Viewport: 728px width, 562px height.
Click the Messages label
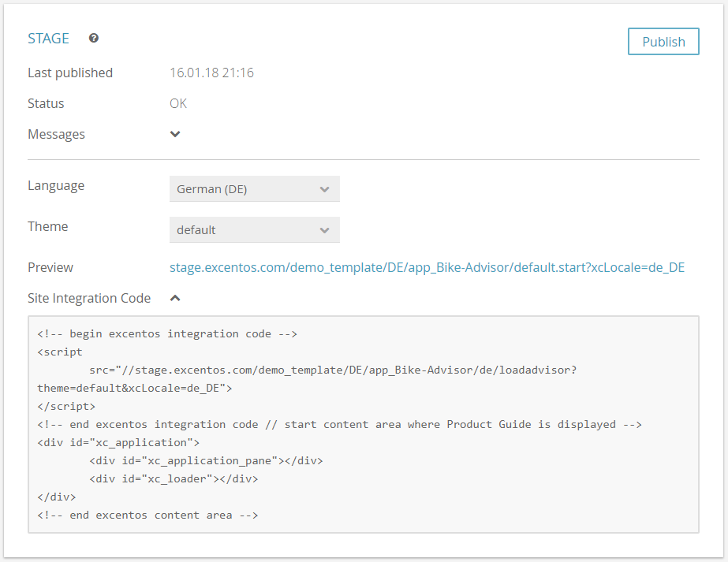(56, 134)
